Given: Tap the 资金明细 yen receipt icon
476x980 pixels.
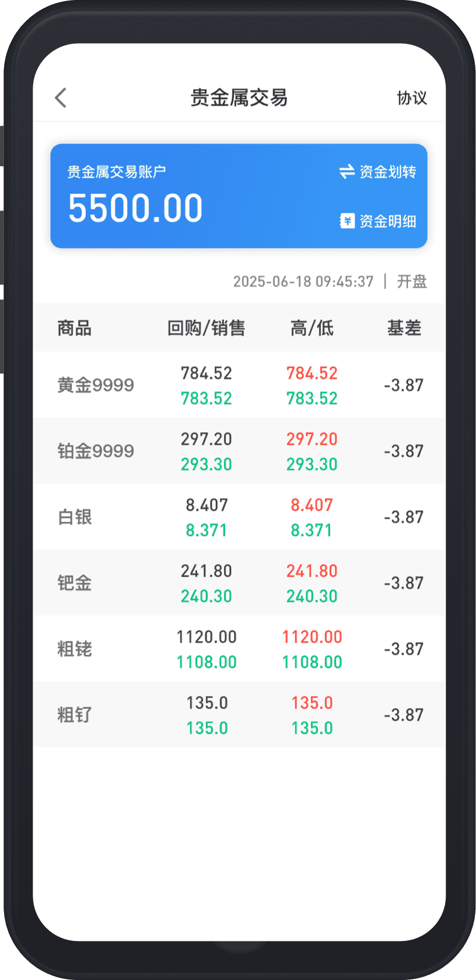Looking at the screenshot, I should pos(347,221).
